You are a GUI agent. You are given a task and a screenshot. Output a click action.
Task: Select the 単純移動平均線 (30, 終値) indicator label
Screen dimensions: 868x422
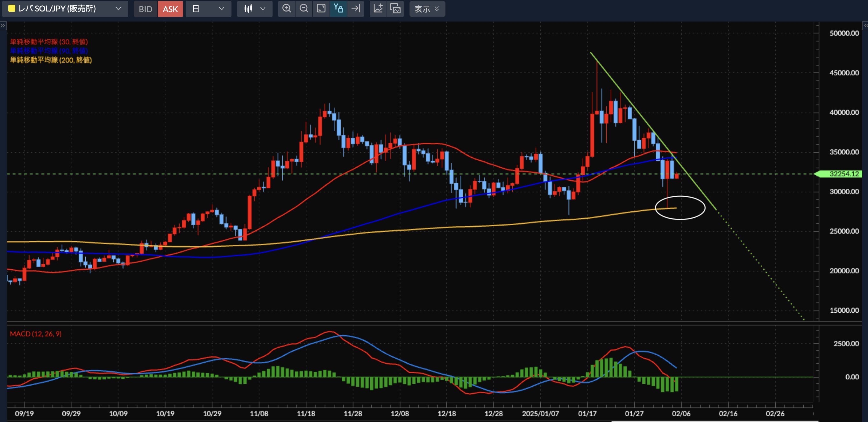click(49, 42)
